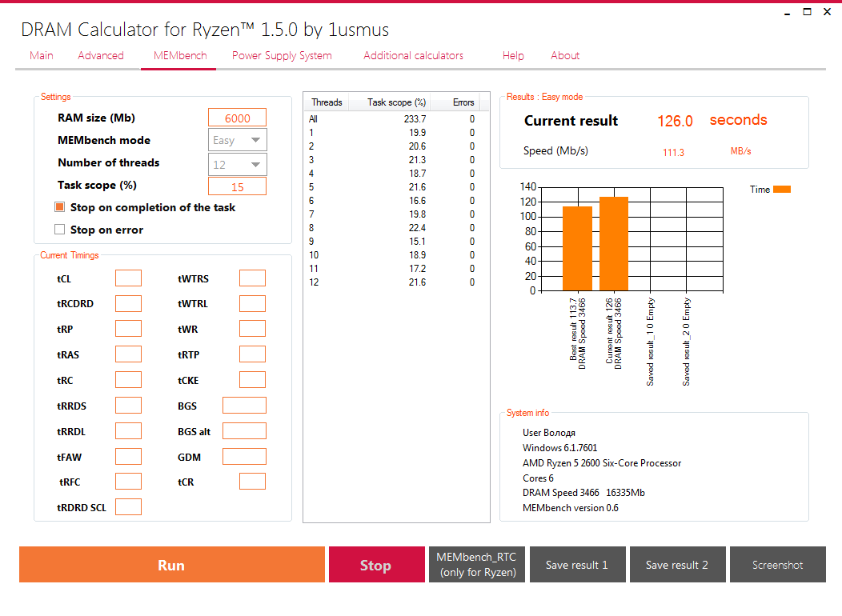Click the tRC timing field
The height and width of the screenshot is (616, 842).
(x=128, y=380)
